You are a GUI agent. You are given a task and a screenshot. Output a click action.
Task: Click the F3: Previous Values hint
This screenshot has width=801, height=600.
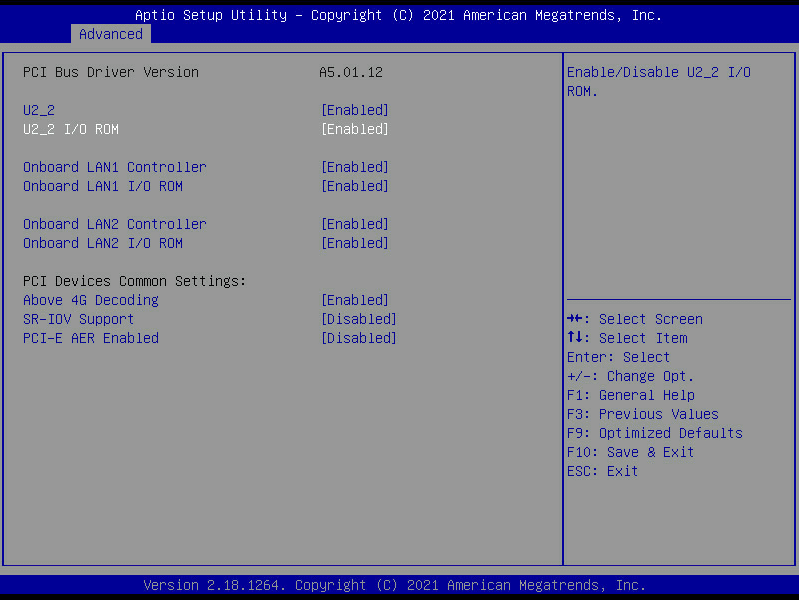pyautogui.click(x=643, y=414)
